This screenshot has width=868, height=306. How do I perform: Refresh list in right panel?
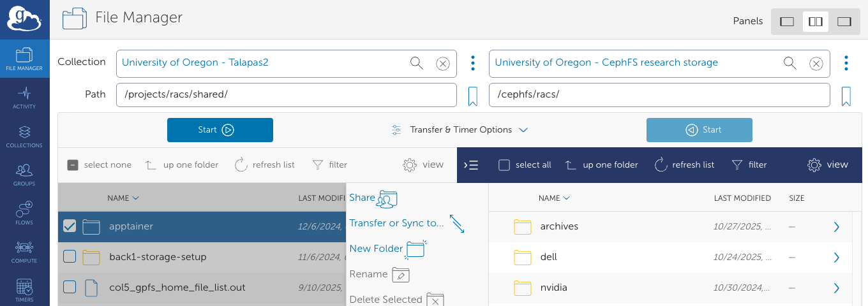coord(684,165)
